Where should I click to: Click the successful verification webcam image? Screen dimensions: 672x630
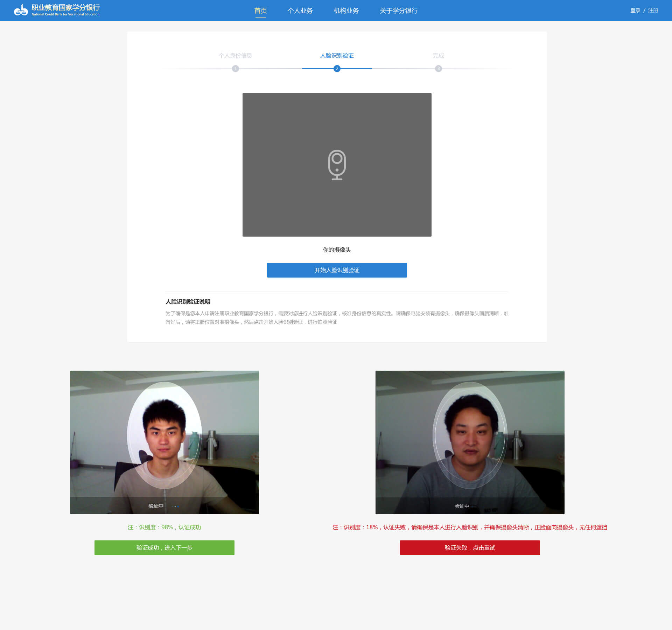(164, 442)
